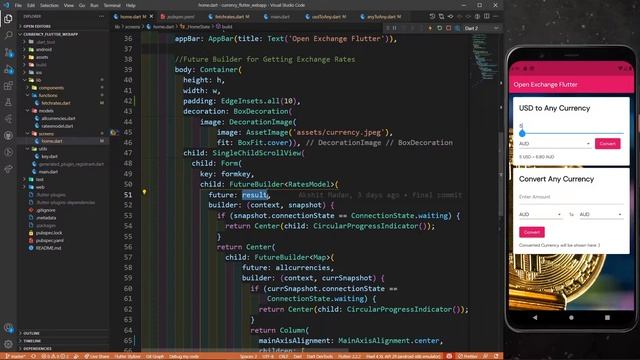Open editor more actions ellipsis

pyautogui.click(x=496, y=16)
